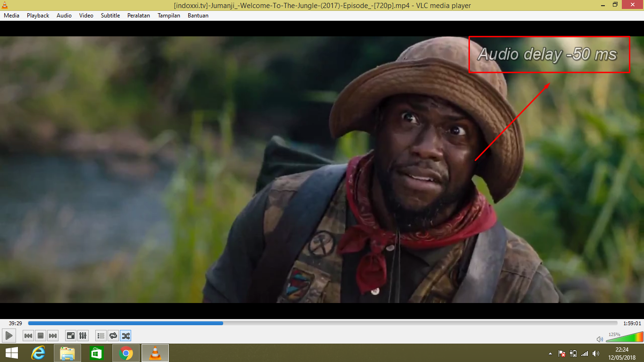Click the Play button in VLC
Image resolution: width=644 pixels, height=362 pixels.
(9, 336)
